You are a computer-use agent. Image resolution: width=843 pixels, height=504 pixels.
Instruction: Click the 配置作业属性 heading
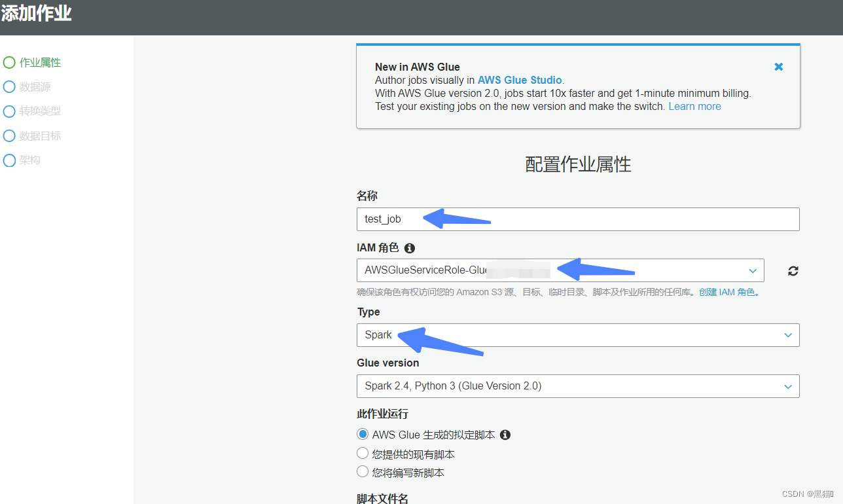click(x=578, y=164)
